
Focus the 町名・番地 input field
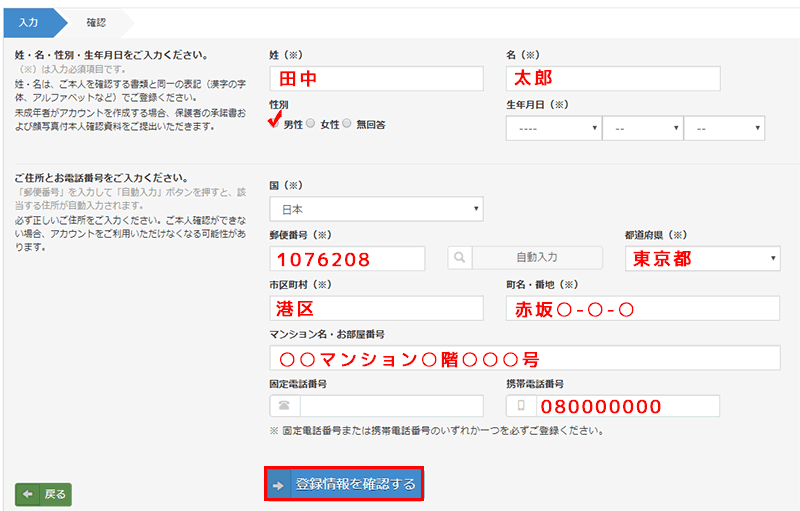[643, 309]
